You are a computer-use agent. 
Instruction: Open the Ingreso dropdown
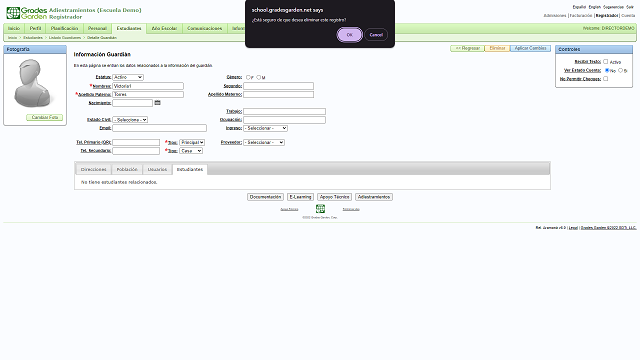pyautogui.click(x=265, y=128)
